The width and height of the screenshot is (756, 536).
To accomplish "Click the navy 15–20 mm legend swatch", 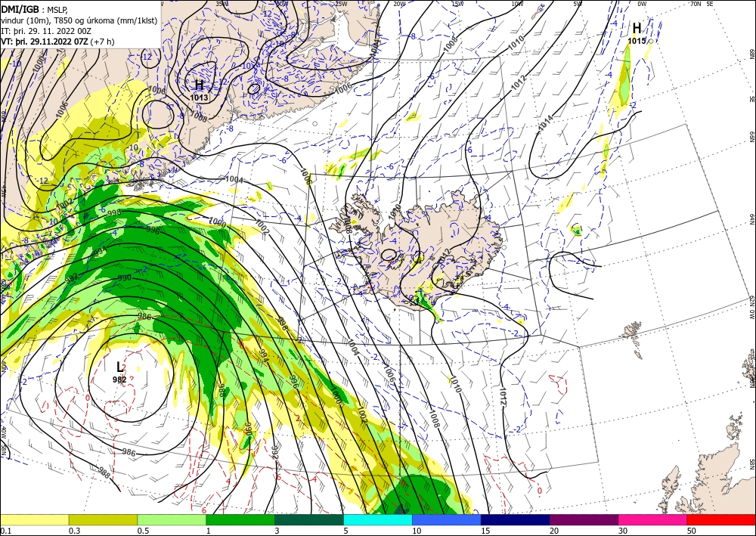I will pyautogui.click(x=516, y=520).
